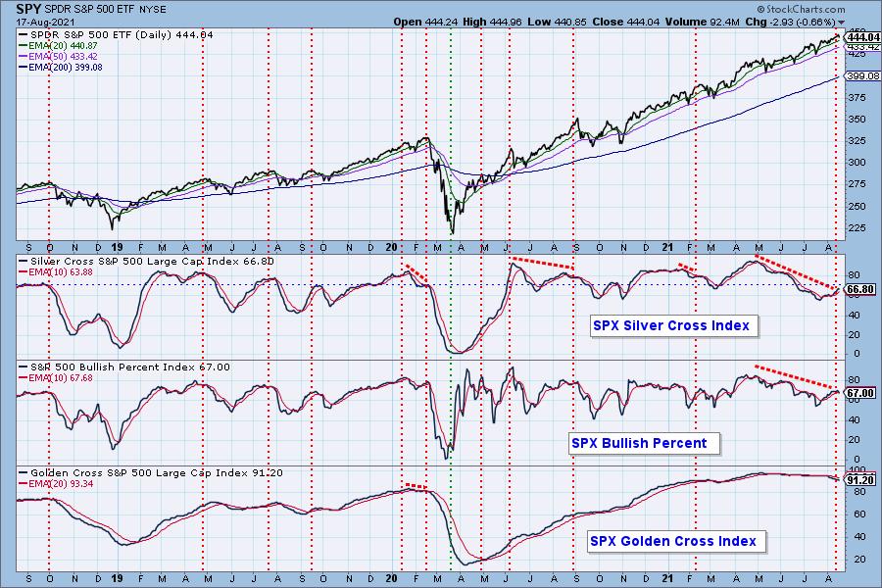Click the Volume 92.4M readout
Screen dimensions: 882x588
(x=703, y=22)
